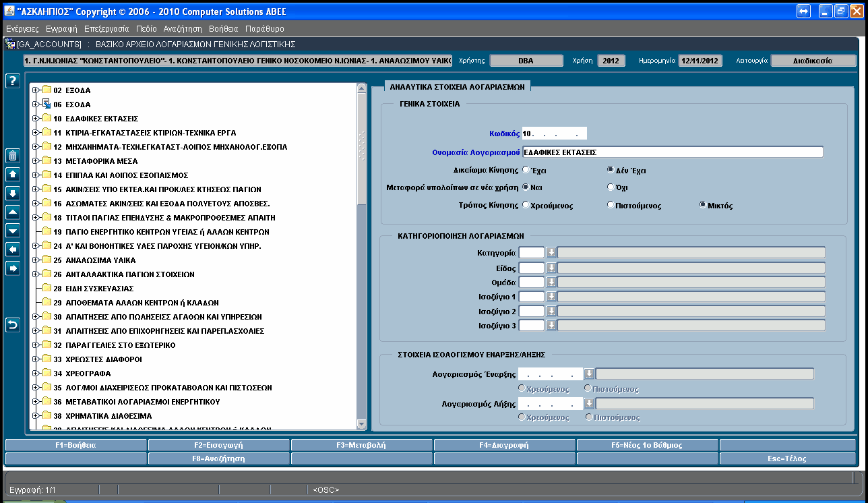Open the Ισοζύγιο 1 lookup arrow
The image size is (868, 503).
pos(551,297)
